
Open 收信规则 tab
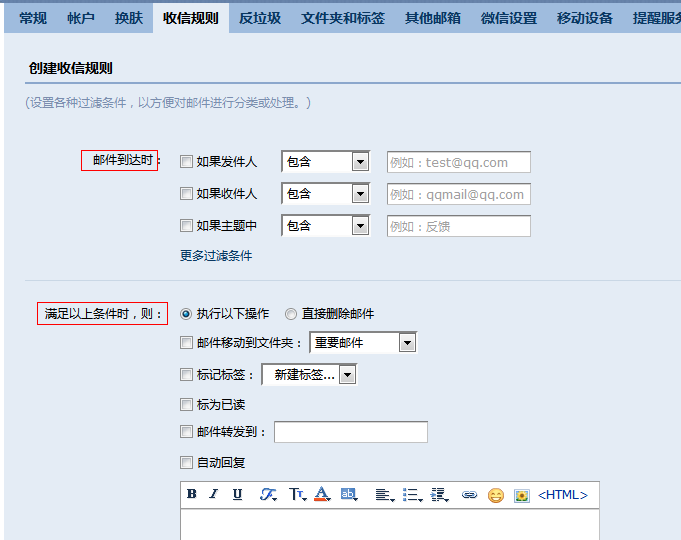[191, 18]
